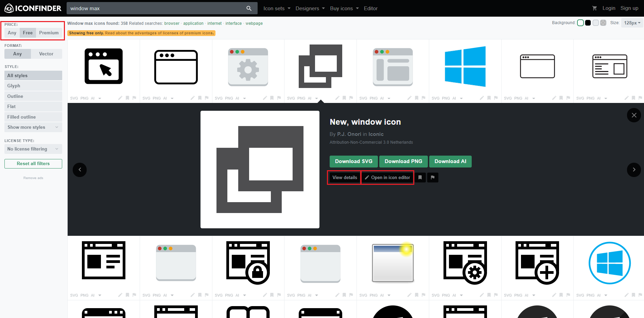
Task: Select the Glyph style filter
Action: click(x=33, y=86)
